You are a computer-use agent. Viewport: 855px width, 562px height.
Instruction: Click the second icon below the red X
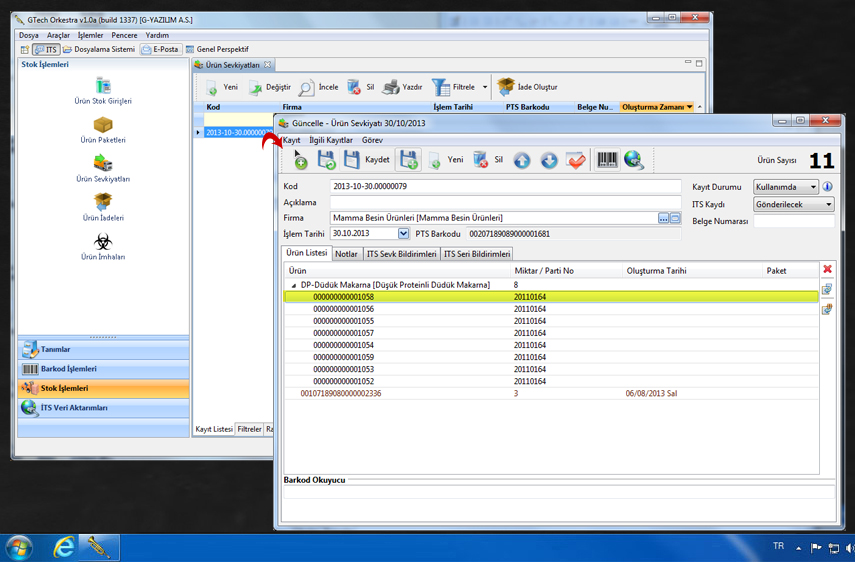[x=827, y=310]
